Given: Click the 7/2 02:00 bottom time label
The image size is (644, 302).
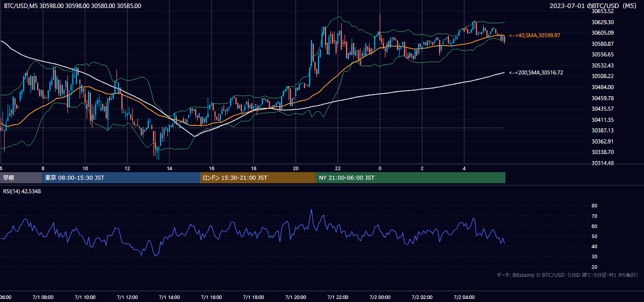Looking at the screenshot, I should click(422, 297).
